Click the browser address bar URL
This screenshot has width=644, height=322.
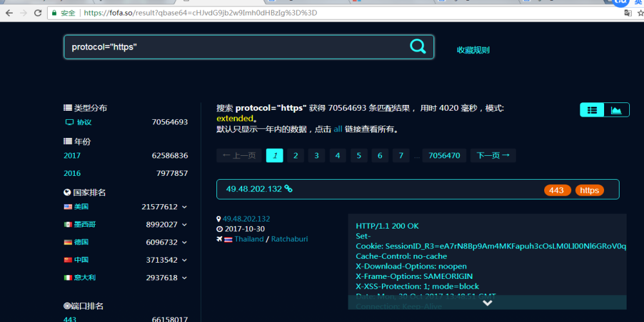[x=200, y=13]
